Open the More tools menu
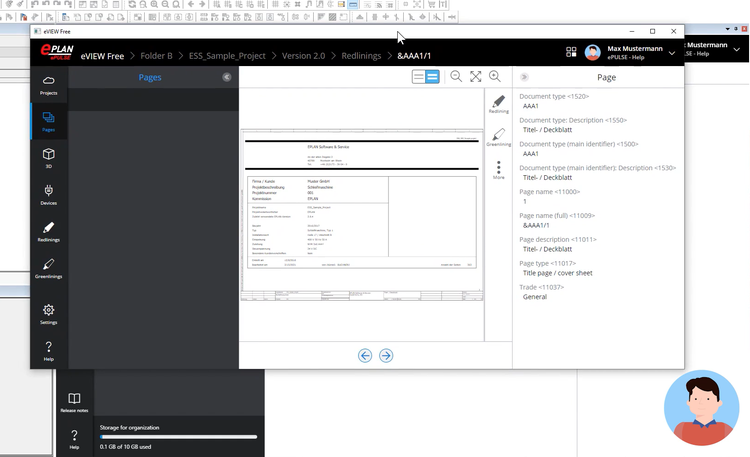 (498, 170)
